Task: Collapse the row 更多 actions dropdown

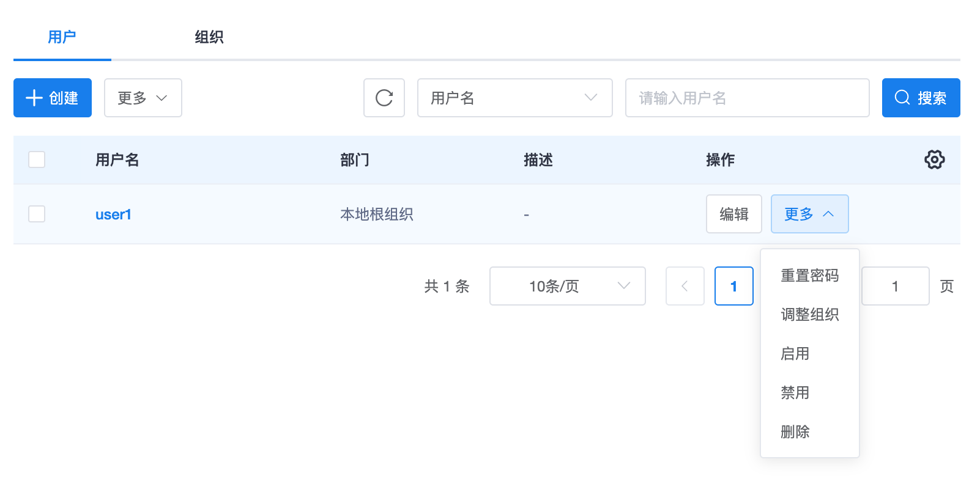Action: point(809,214)
